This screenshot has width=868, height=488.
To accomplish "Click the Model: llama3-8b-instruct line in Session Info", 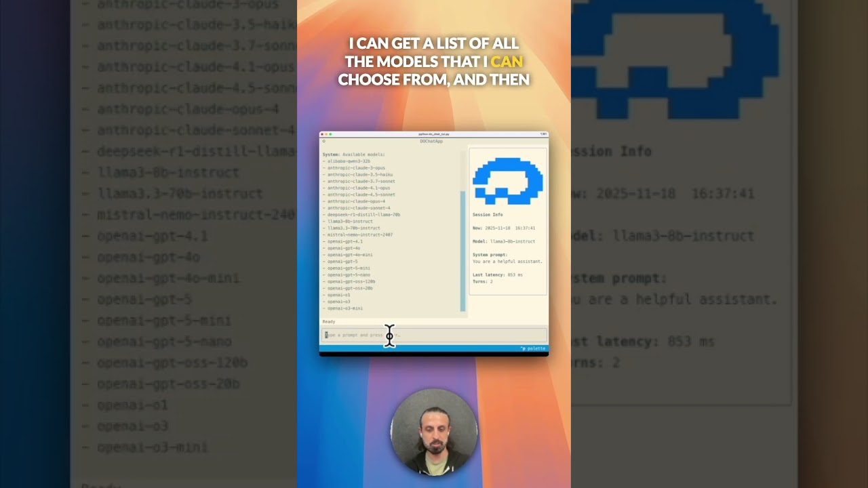I will click(504, 241).
